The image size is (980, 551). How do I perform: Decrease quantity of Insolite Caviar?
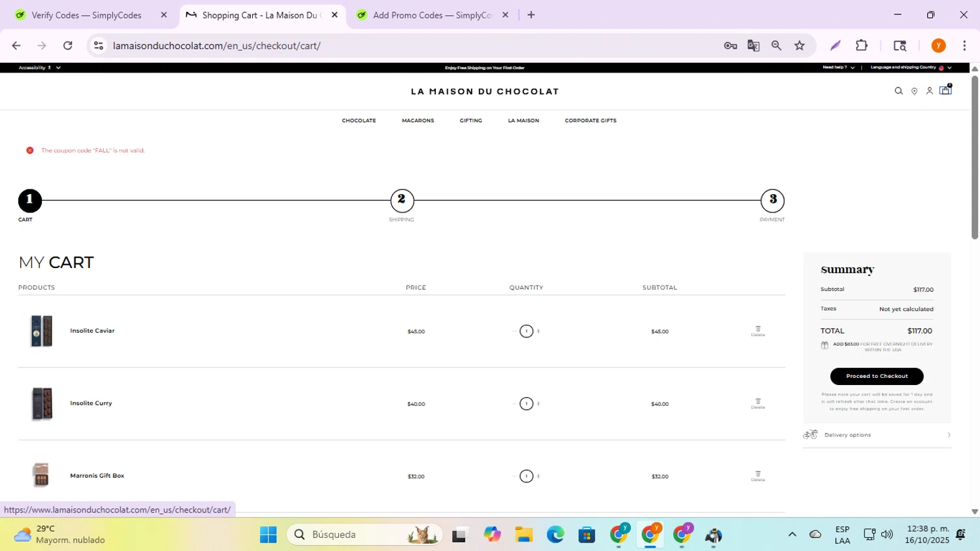point(514,331)
